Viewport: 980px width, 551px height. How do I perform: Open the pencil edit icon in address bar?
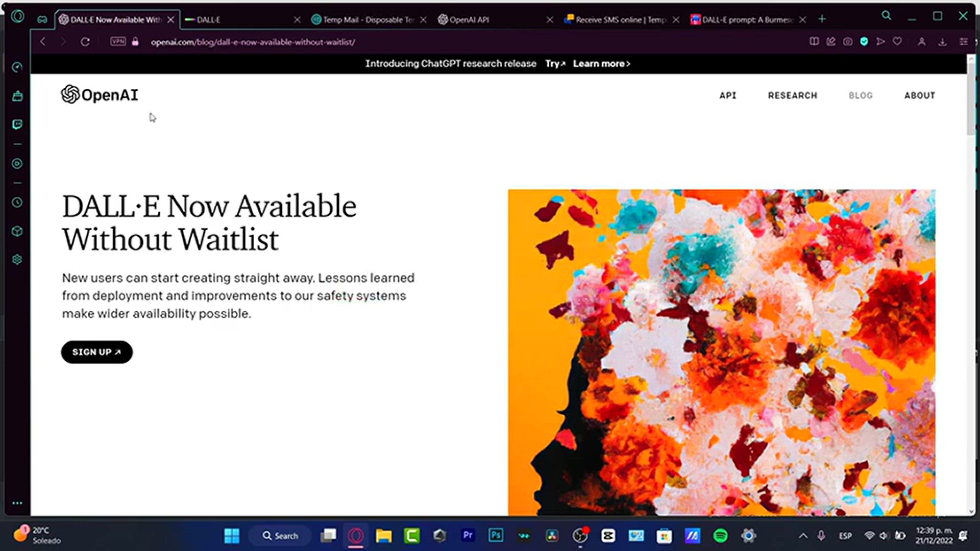coord(831,42)
